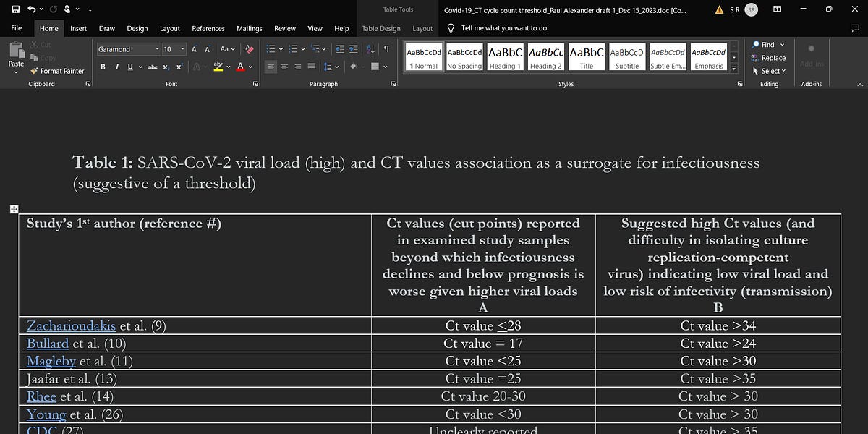Toggle Bold formatting
868x434 pixels.
(103, 66)
